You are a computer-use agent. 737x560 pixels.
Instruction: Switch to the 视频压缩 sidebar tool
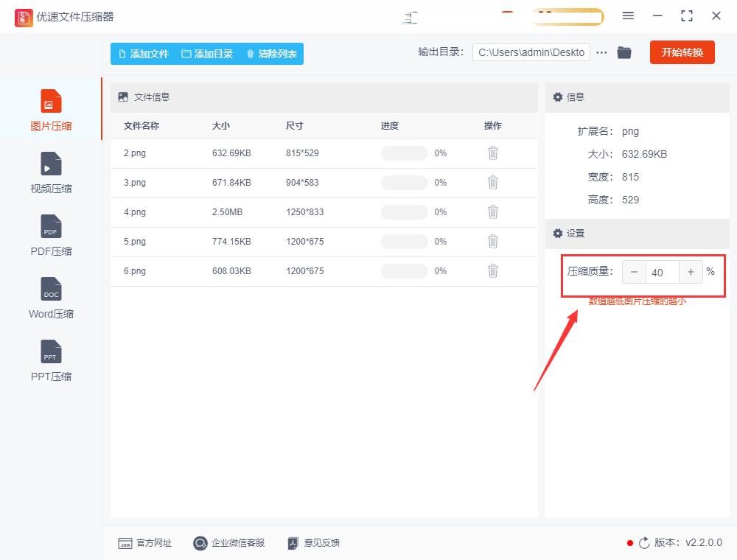(x=50, y=173)
